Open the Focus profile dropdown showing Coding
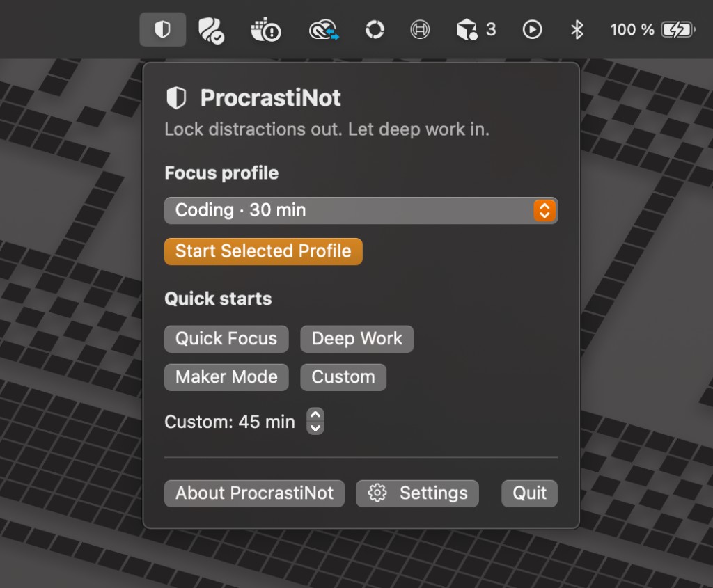The width and height of the screenshot is (713, 588). tap(361, 210)
